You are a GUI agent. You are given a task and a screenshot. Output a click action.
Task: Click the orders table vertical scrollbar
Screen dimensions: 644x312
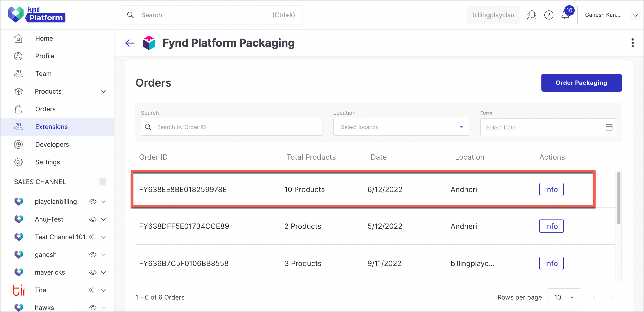pyautogui.click(x=618, y=198)
